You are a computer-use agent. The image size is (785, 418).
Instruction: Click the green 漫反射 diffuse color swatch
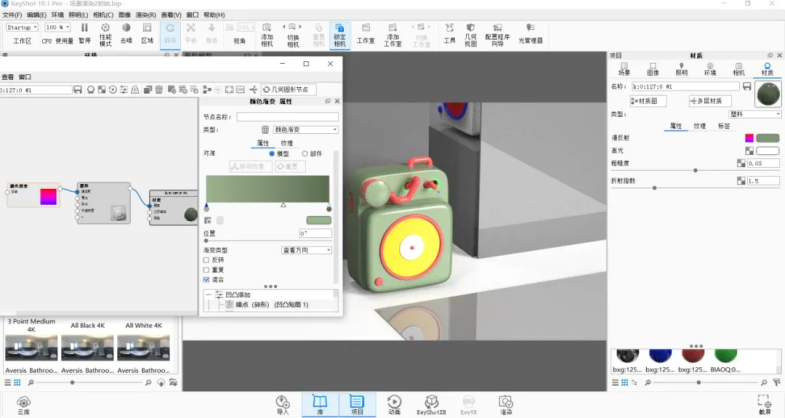767,138
